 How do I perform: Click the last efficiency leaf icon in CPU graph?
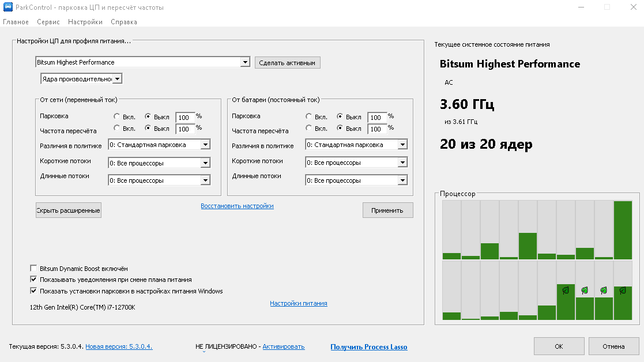click(x=623, y=291)
